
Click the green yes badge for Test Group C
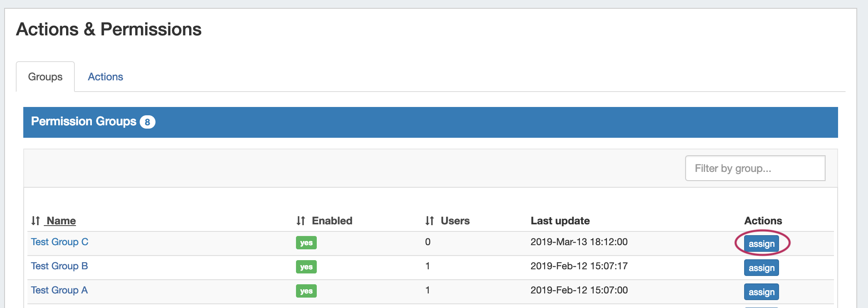click(306, 243)
